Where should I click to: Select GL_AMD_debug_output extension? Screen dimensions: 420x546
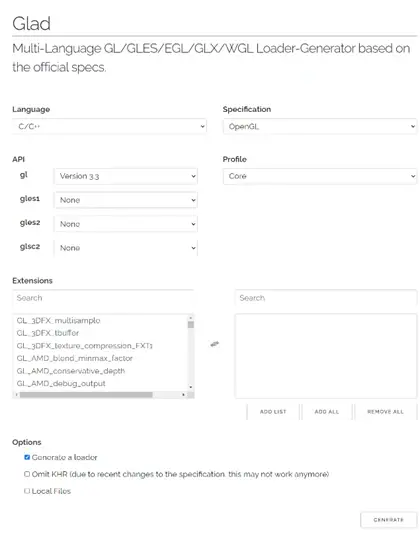[x=61, y=383]
